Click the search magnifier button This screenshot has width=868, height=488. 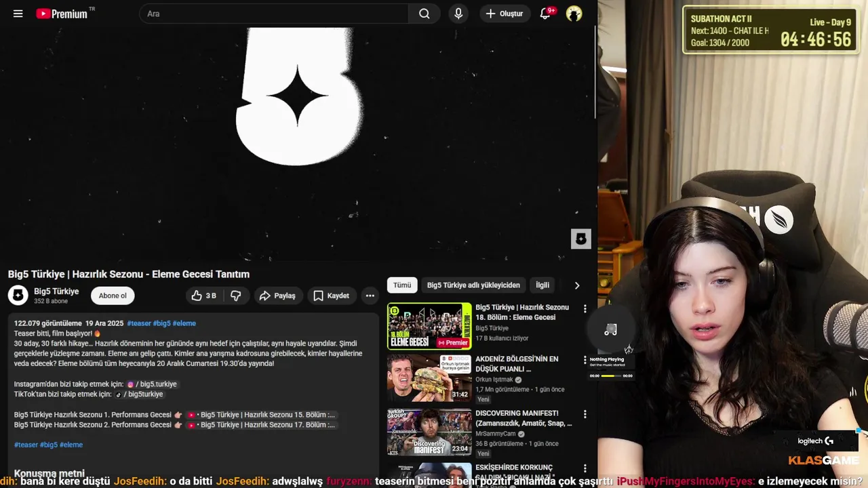pyautogui.click(x=425, y=14)
